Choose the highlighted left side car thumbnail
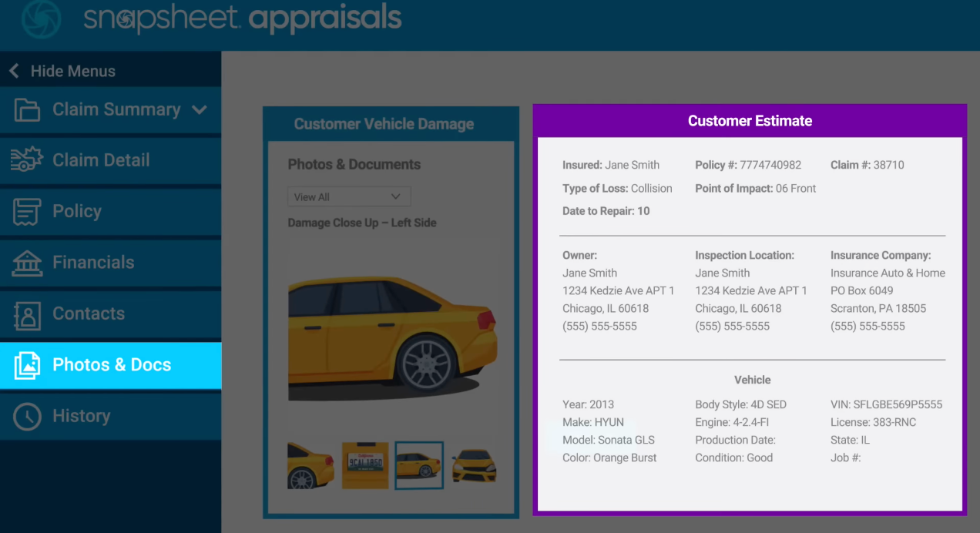980x533 pixels. [x=419, y=465]
